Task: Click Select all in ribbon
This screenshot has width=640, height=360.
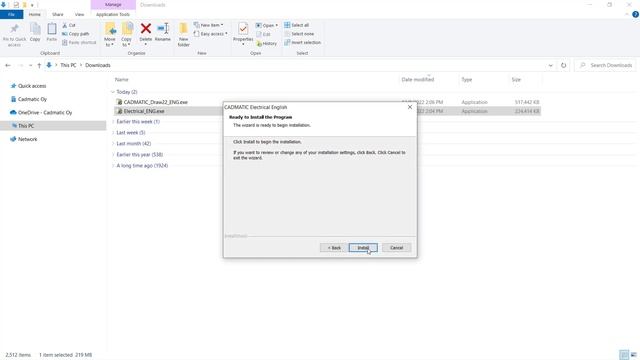Action: click(x=297, y=25)
